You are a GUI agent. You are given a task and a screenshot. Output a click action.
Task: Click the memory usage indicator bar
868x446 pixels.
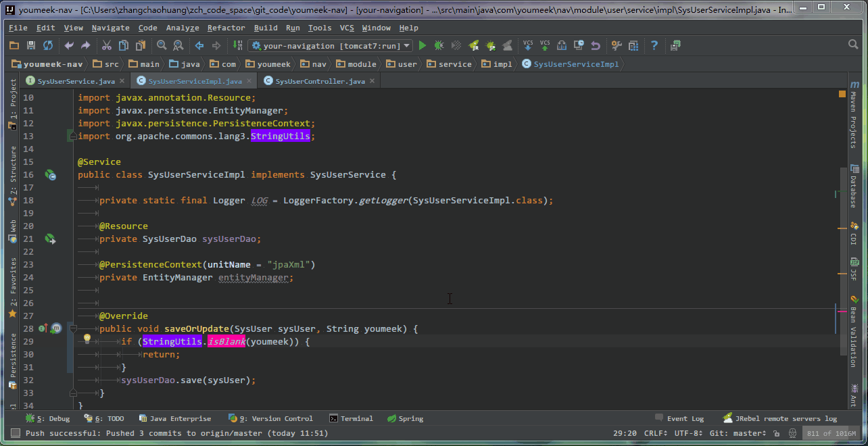[831, 433]
